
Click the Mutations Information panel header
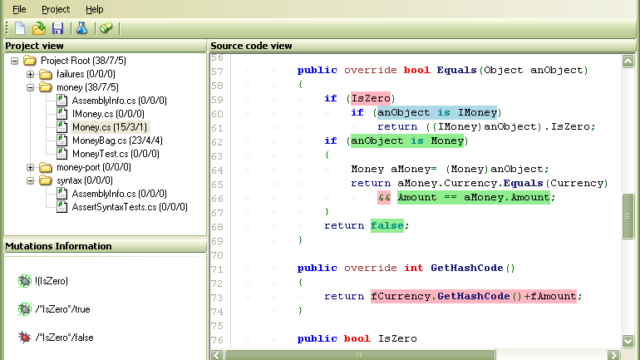pyautogui.click(x=105, y=246)
